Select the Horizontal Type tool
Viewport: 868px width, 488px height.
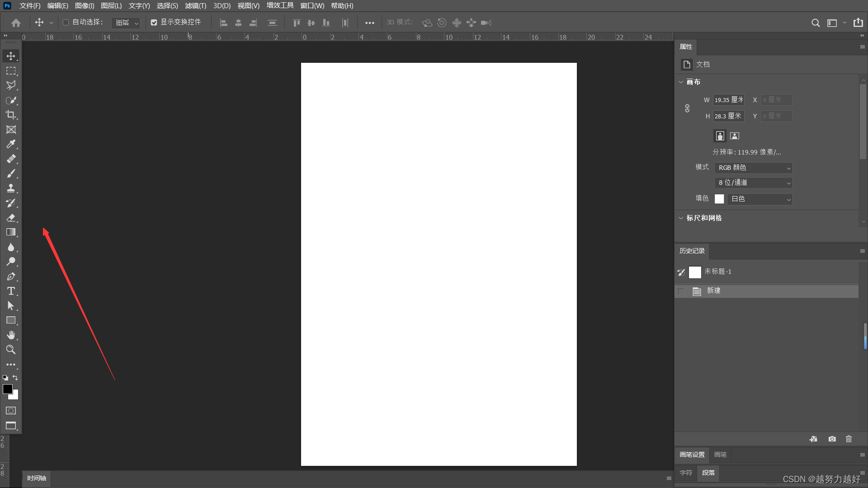[x=11, y=291]
